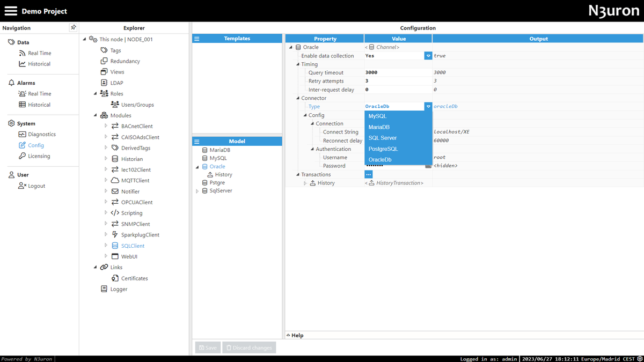
Task: Collapse the Timing property group
Action: (298, 64)
